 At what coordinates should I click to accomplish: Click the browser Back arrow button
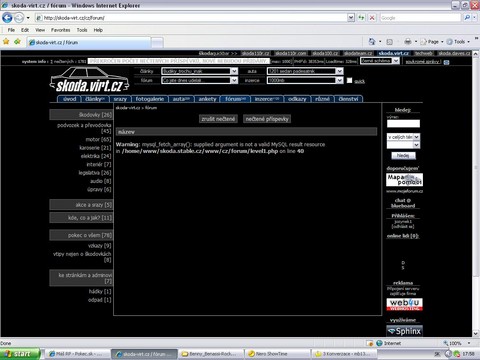[x=7, y=17]
